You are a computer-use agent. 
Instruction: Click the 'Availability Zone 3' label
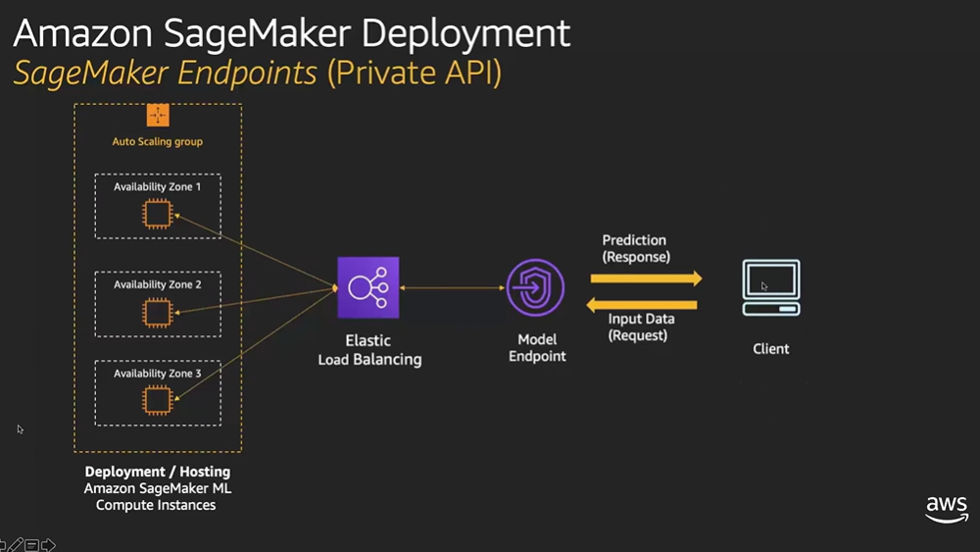point(158,374)
